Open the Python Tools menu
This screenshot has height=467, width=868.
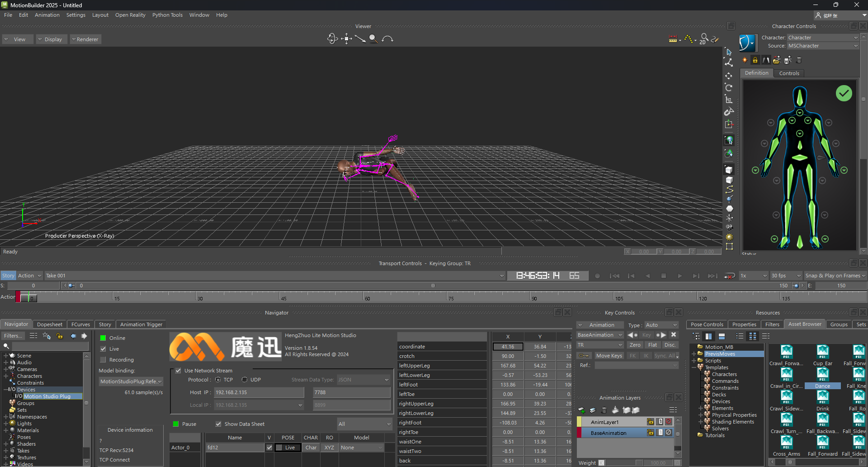[167, 15]
